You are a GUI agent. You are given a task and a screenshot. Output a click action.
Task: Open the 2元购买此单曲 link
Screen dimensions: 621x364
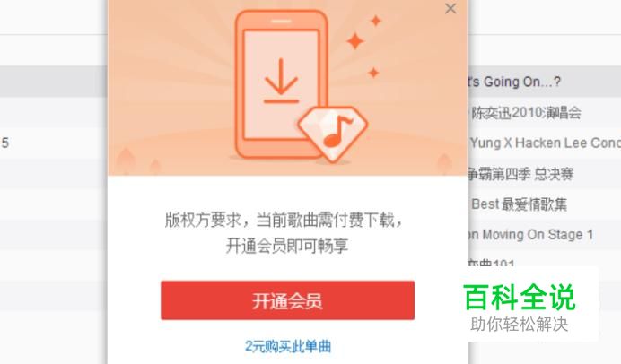[x=288, y=346]
